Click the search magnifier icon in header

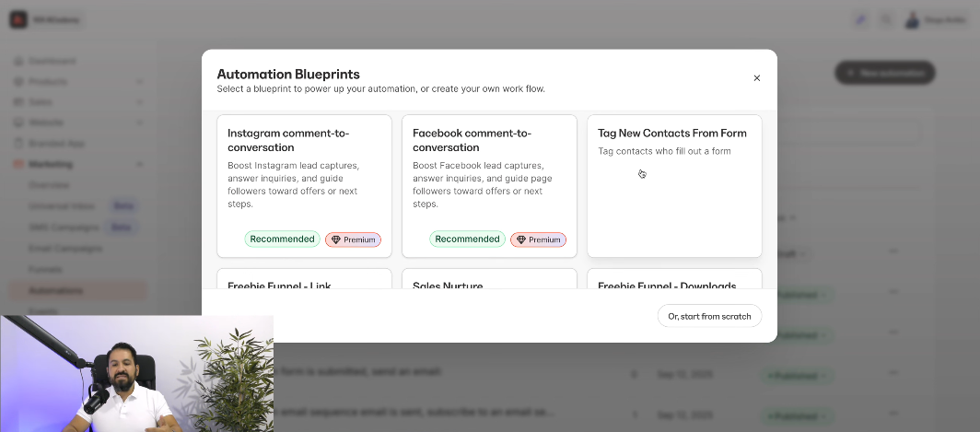[x=886, y=19]
